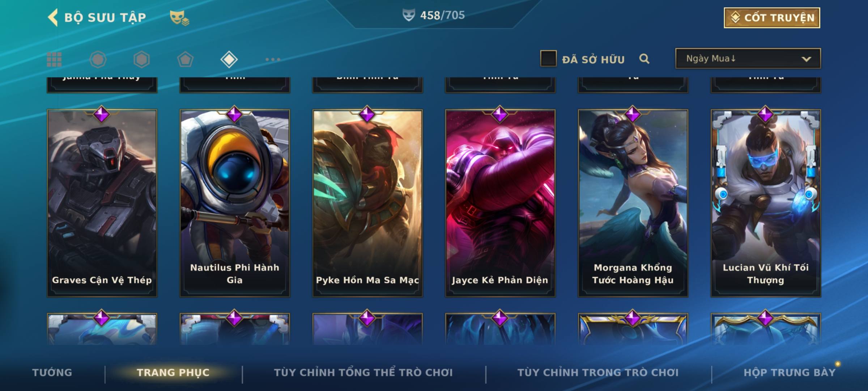Open Tùy Chỉnh Tổng Thể Trò Chơi tab
868x391 pixels.
click(363, 372)
